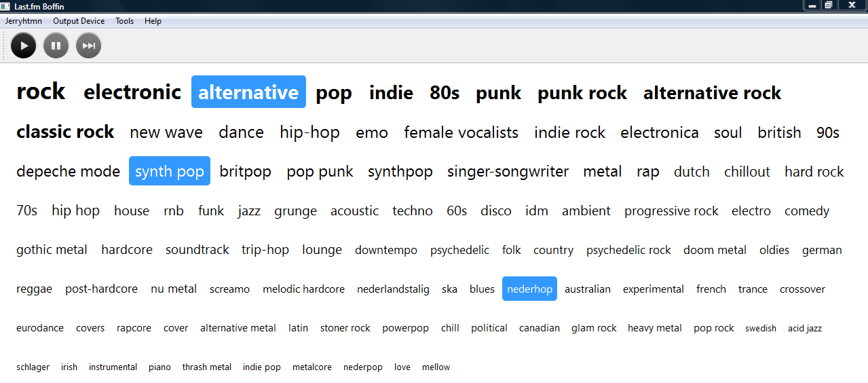The image size is (868, 383).
Task: Select the electronic tag
Action: coord(132,92)
